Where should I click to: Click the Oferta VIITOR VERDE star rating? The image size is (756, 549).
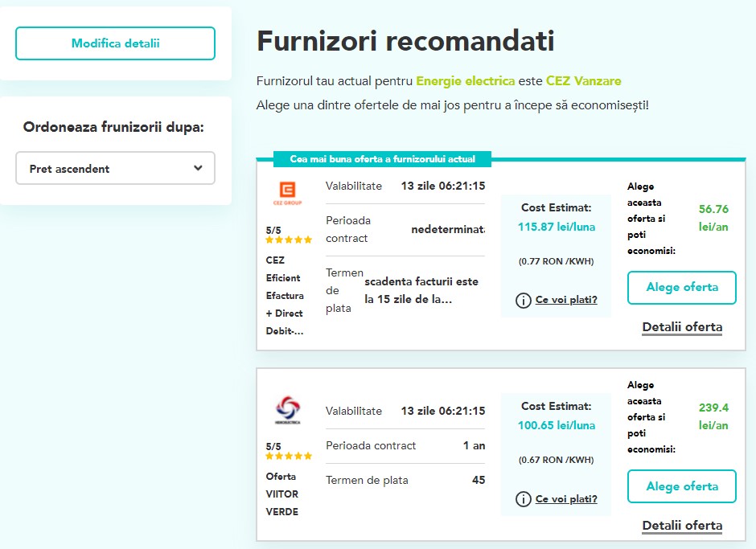pos(289,456)
